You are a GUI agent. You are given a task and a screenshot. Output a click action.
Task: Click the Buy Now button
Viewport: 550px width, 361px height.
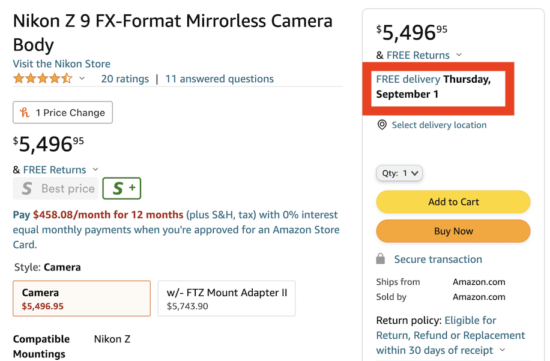[x=453, y=231]
